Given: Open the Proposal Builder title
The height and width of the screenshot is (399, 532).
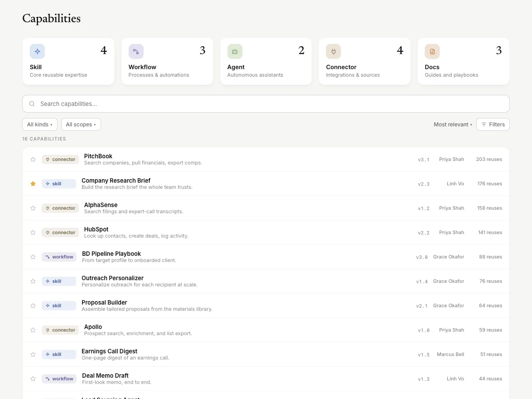Looking at the screenshot, I should point(104,302).
